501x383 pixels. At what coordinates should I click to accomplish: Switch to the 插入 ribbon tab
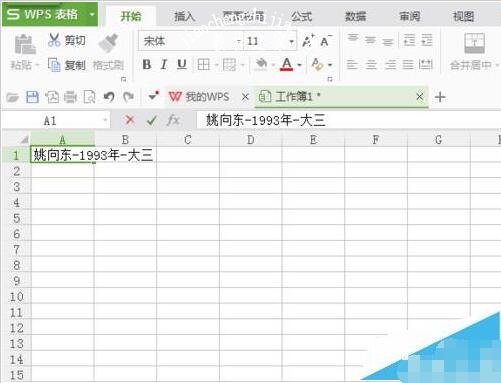coord(185,16)
